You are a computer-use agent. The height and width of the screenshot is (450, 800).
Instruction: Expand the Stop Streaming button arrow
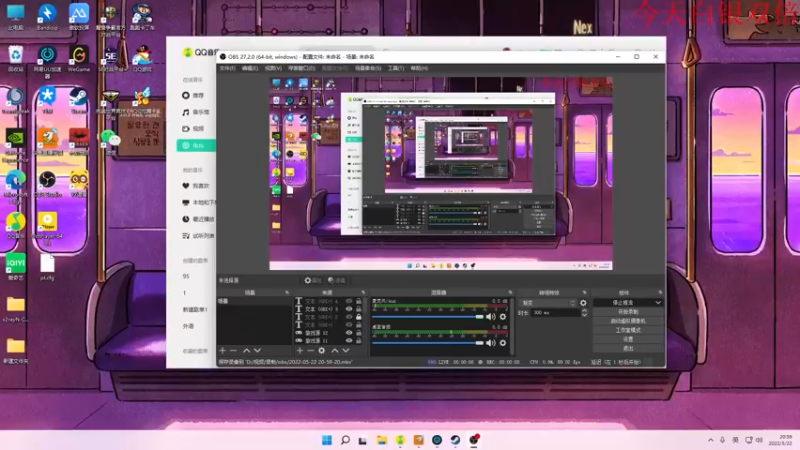coord(658,303)
